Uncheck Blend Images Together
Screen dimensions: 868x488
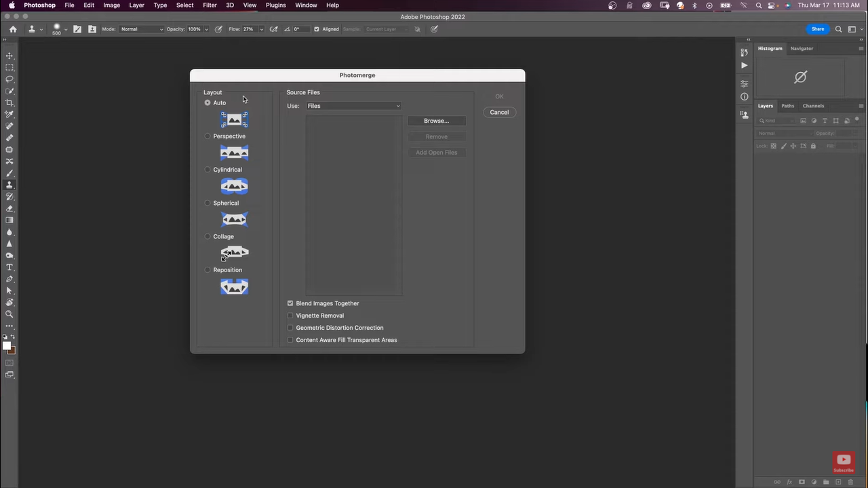[x=290, y=303]
